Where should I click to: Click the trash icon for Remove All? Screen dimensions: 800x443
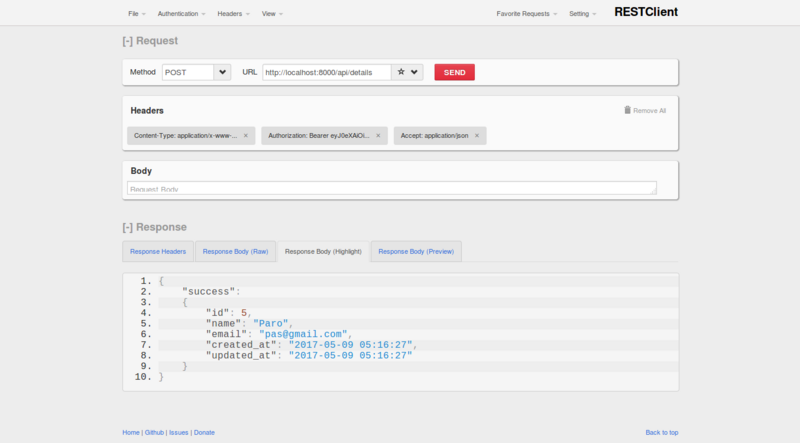pos(628,110)
